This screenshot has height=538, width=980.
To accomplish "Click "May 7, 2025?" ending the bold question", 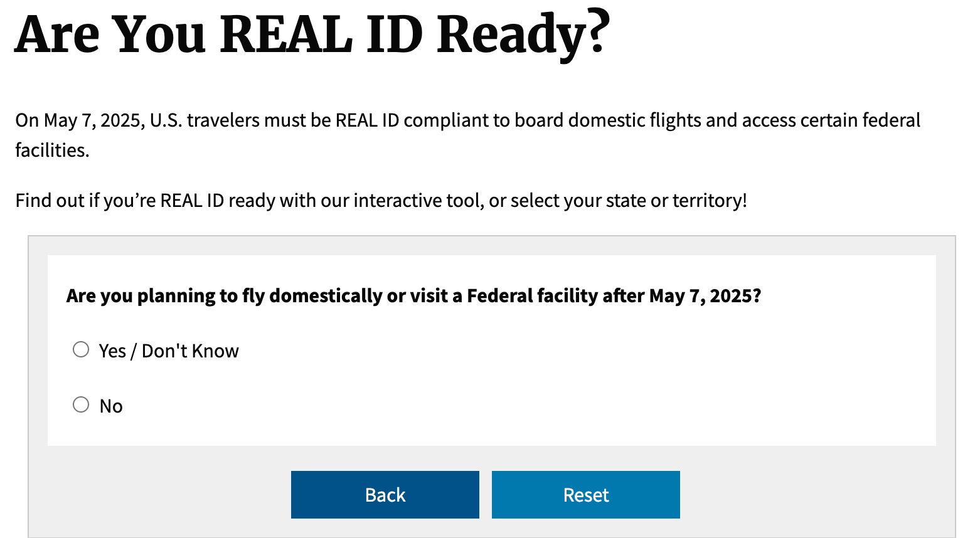I will (705, 295).
